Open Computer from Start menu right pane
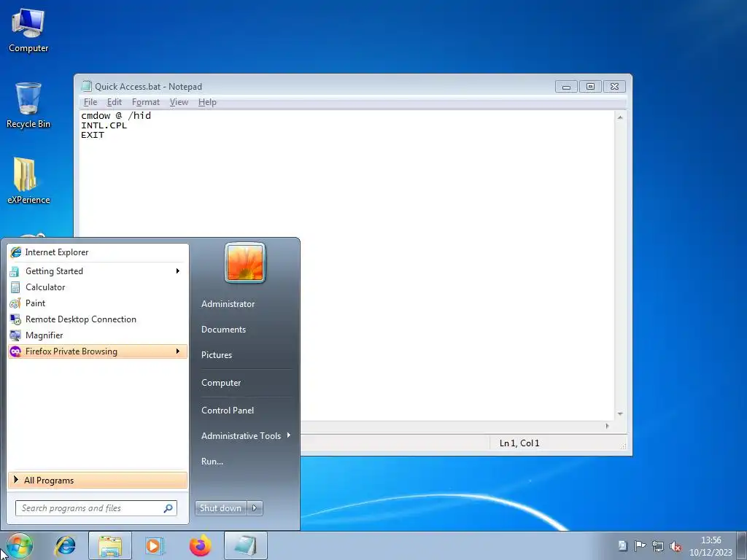 click(221, 383)
